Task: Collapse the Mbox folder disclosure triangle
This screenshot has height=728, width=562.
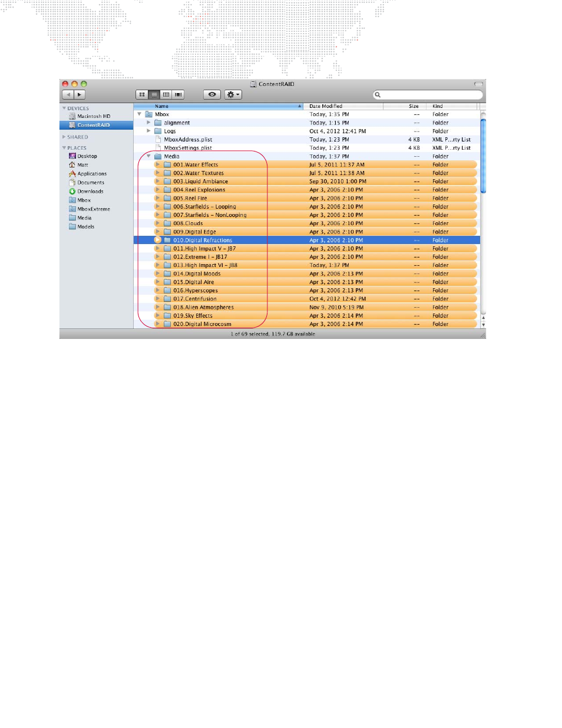Action: [x=139, y=114]
